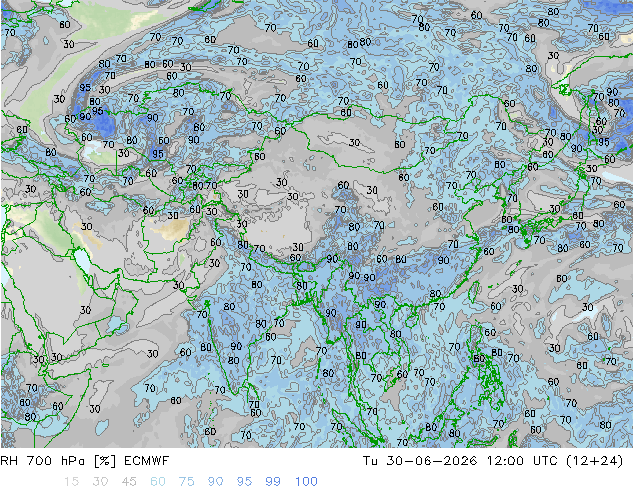634x490 pixels.
Task: Click the legend value 100
Action: click(x=306, y=482)
